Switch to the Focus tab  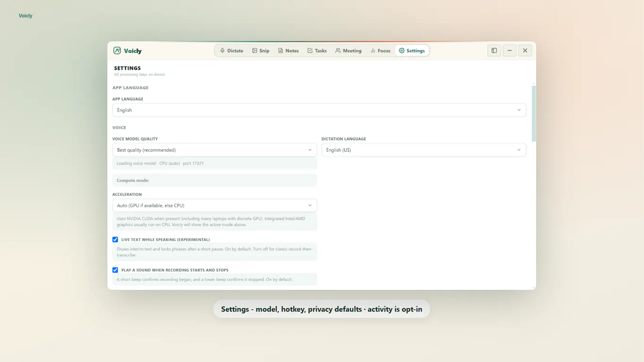380,50
